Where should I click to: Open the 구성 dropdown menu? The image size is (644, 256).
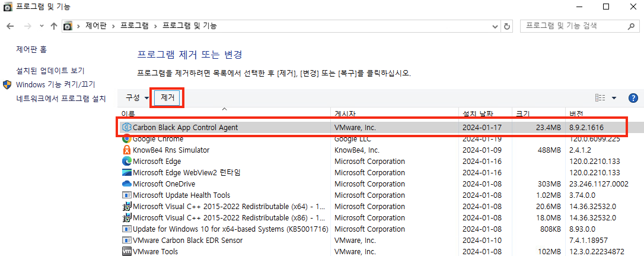[137, 98]
